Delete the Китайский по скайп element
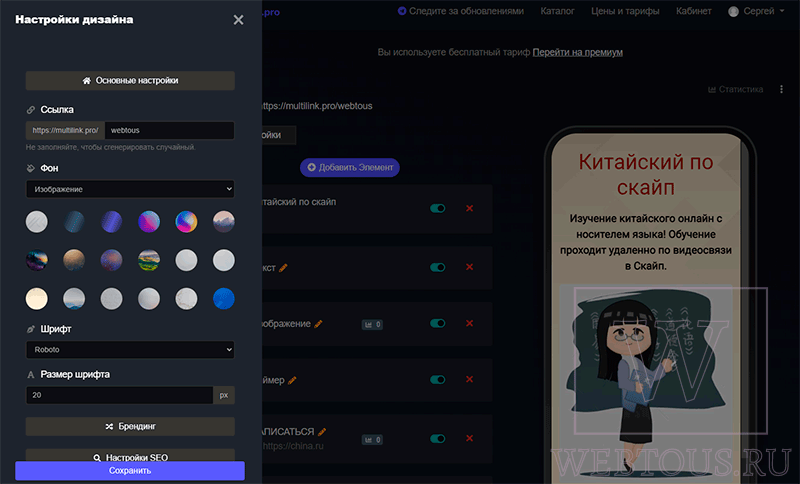 469,208
